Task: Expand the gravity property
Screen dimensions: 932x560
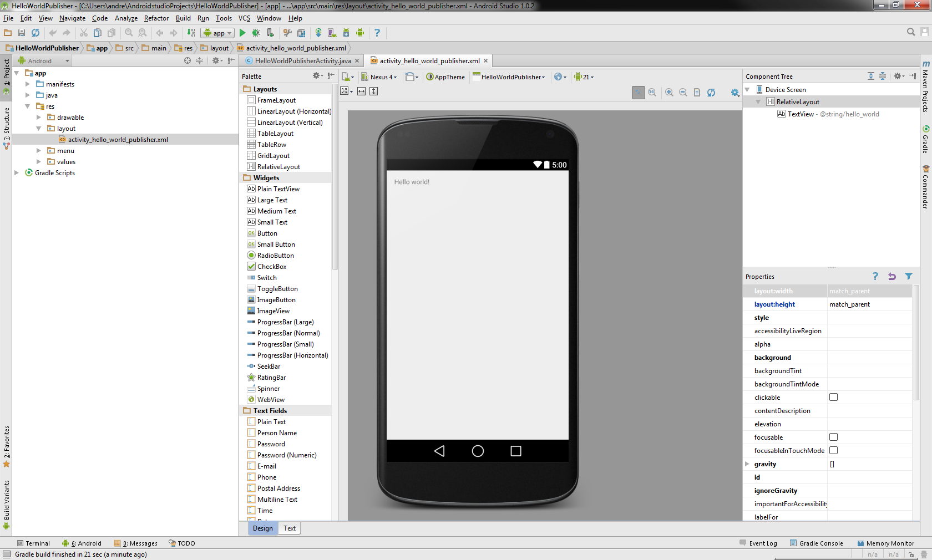Action: tap(747, 464)
